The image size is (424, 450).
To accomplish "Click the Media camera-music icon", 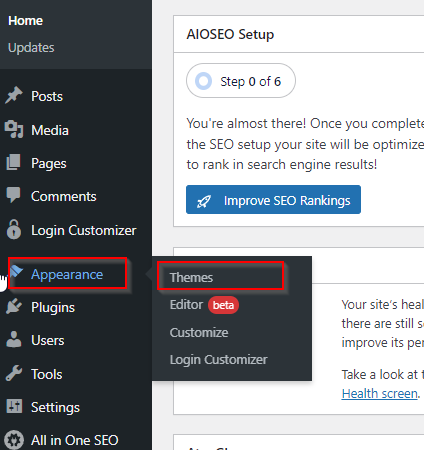I will [x=14, y=129].
